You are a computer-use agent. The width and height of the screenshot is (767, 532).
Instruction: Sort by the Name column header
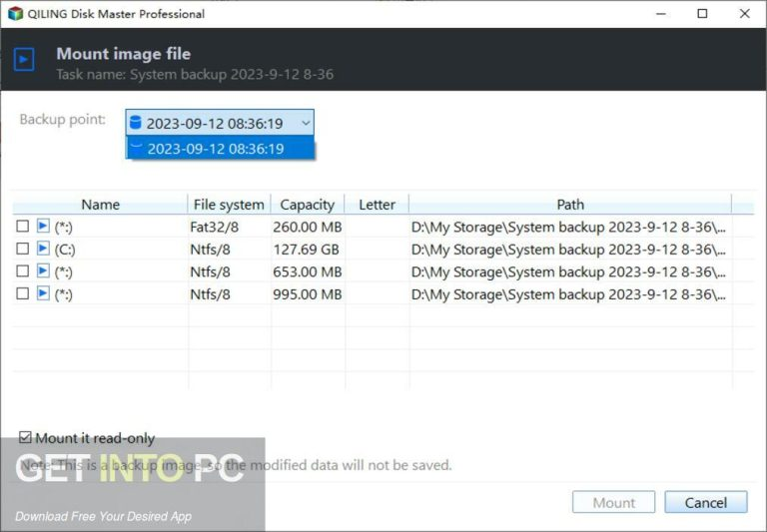click(x=100, y=204)
